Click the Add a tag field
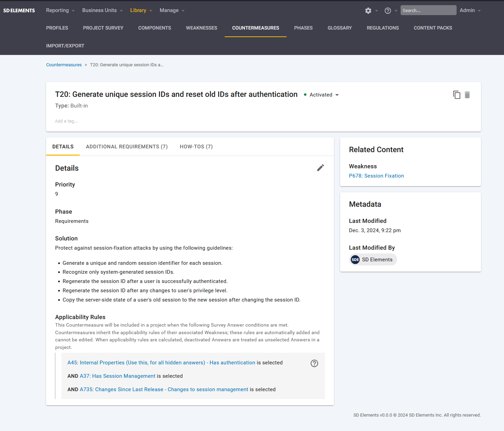 67,121
